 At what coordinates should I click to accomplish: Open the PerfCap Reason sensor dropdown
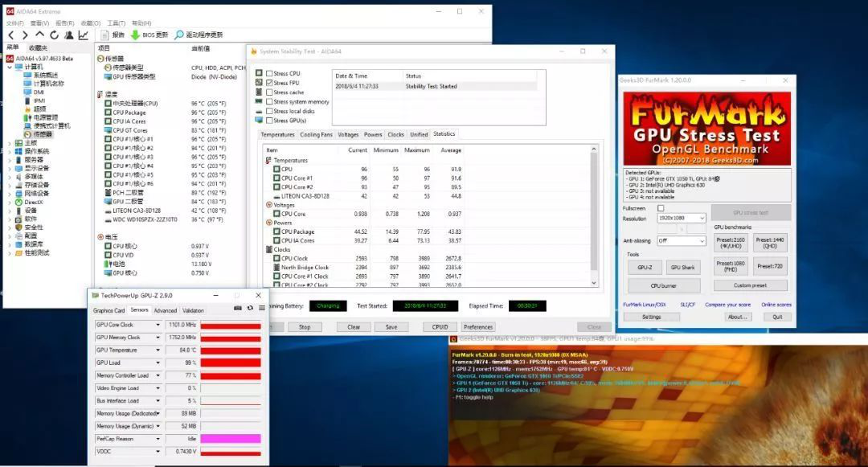(x=158, y=440)
